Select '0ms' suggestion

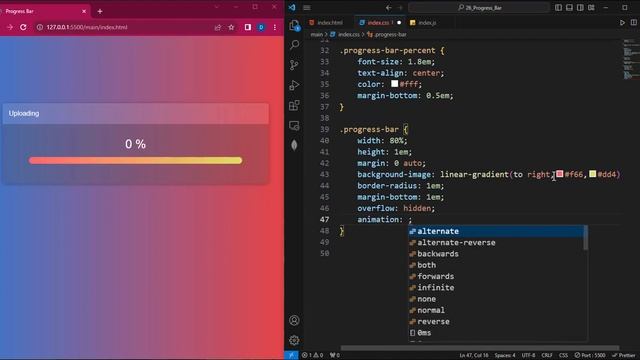(x=496, y=333)
